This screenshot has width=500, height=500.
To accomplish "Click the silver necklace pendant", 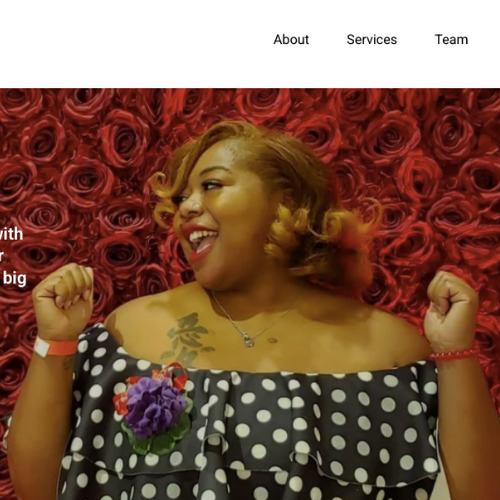I will (x=248, y=340).
